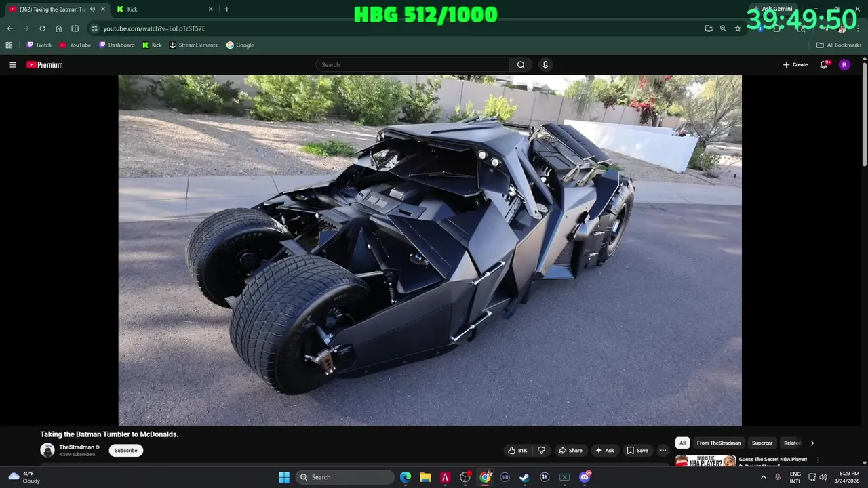
Task: Open YouTube notifications bell
Action: click(824, 65)
